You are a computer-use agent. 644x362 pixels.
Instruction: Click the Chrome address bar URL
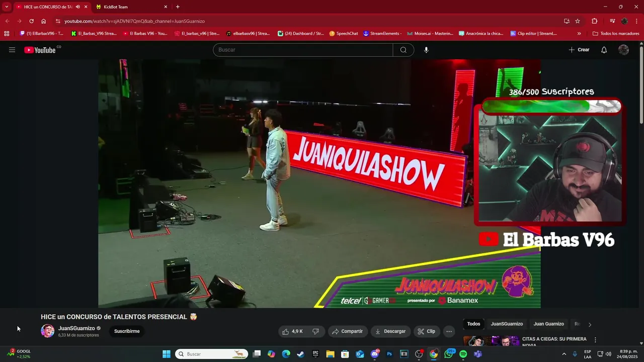click(x=134, y=21)
